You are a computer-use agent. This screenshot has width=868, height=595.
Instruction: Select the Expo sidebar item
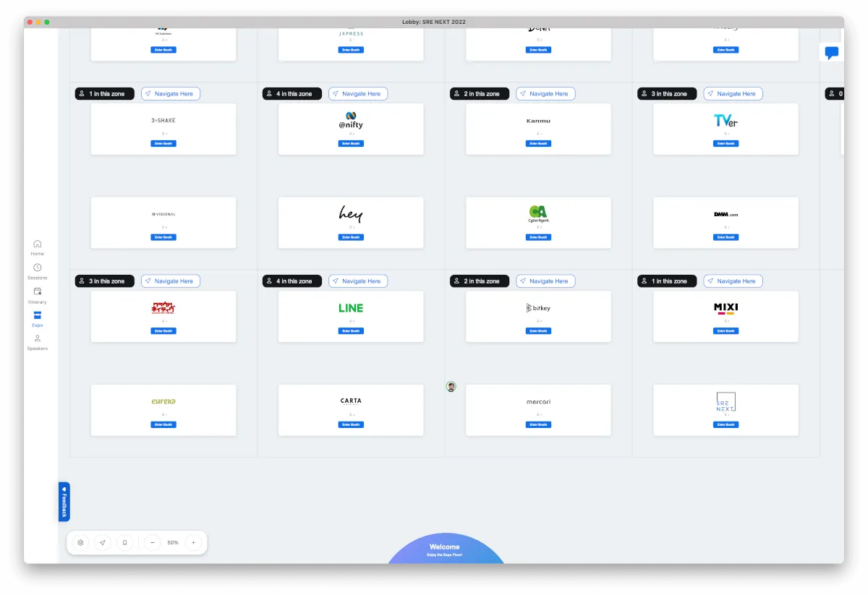pyautogui.click(x=38, y=319)
